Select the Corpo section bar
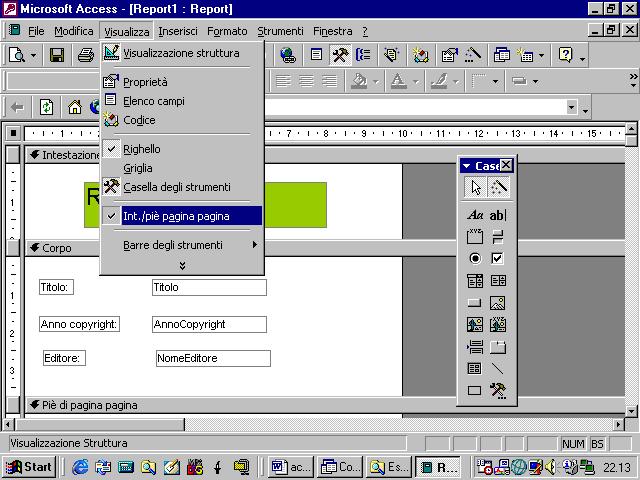 coord(324,248)
